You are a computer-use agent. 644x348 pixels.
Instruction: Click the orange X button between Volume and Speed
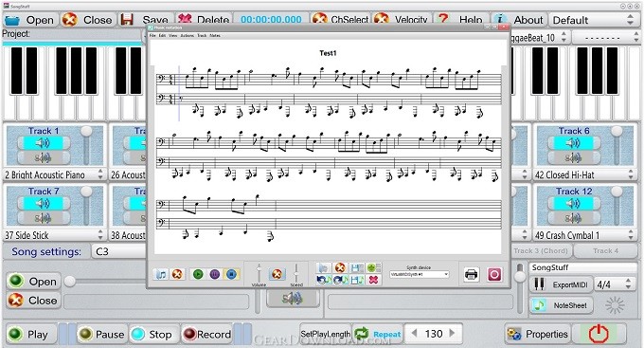click(277, 274)
